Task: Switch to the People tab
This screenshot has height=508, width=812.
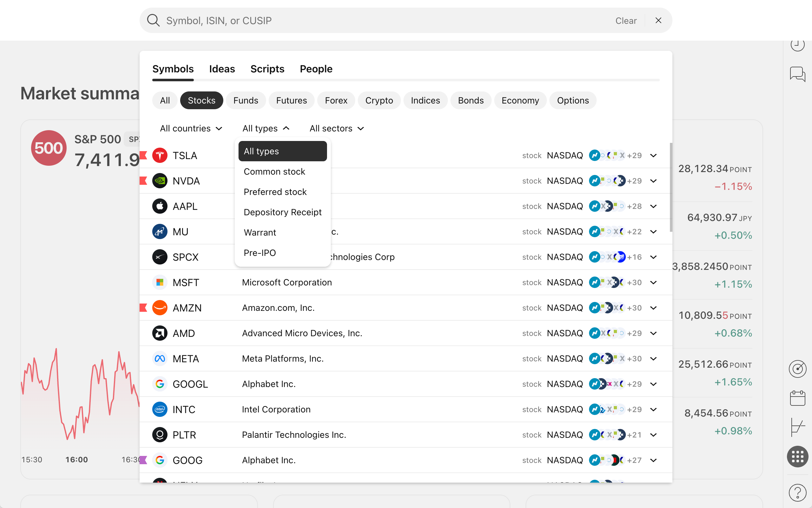Action: [316, 69]
